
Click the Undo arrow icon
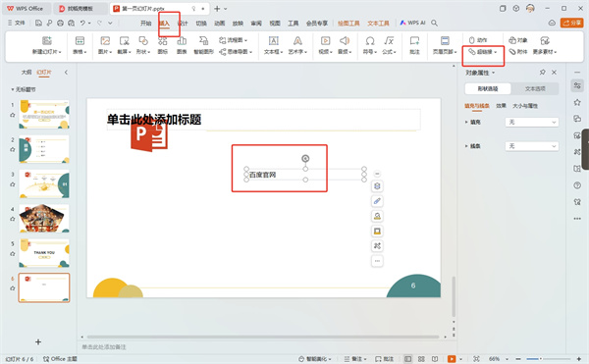82,23
